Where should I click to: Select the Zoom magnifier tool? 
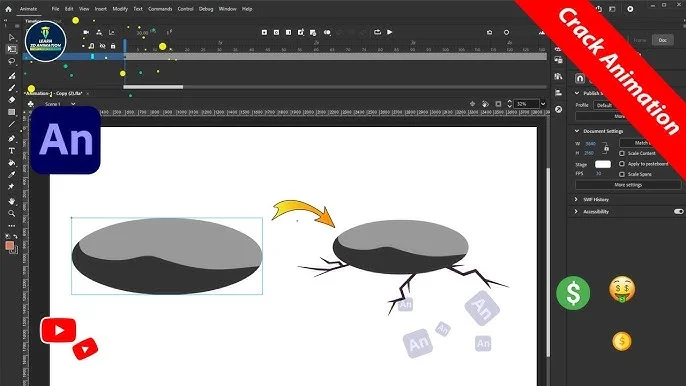pos(12,214)
